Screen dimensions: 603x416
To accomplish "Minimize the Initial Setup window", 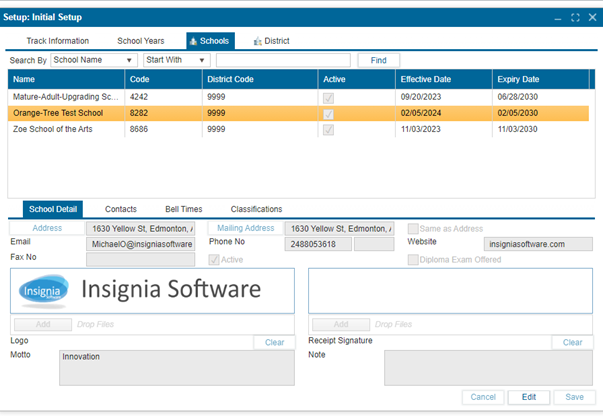I will [x=558, y=17].
